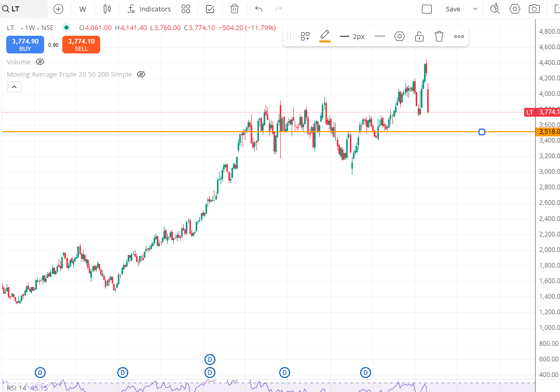Image resolution: width=560 pixels, height=392 pixels.
Task: Open the LT symbol search box
Action: 23,9
